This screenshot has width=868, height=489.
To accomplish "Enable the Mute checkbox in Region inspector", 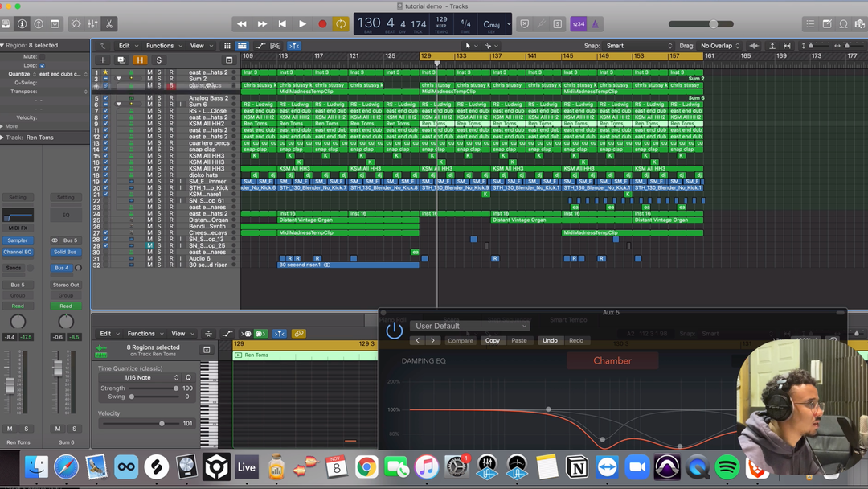I will coord(43,57).
